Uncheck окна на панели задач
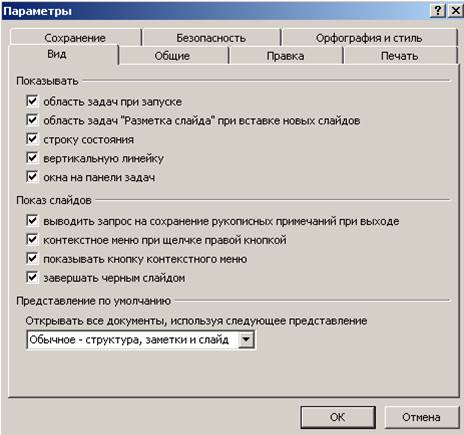464x435 pixels. (32, 177)
